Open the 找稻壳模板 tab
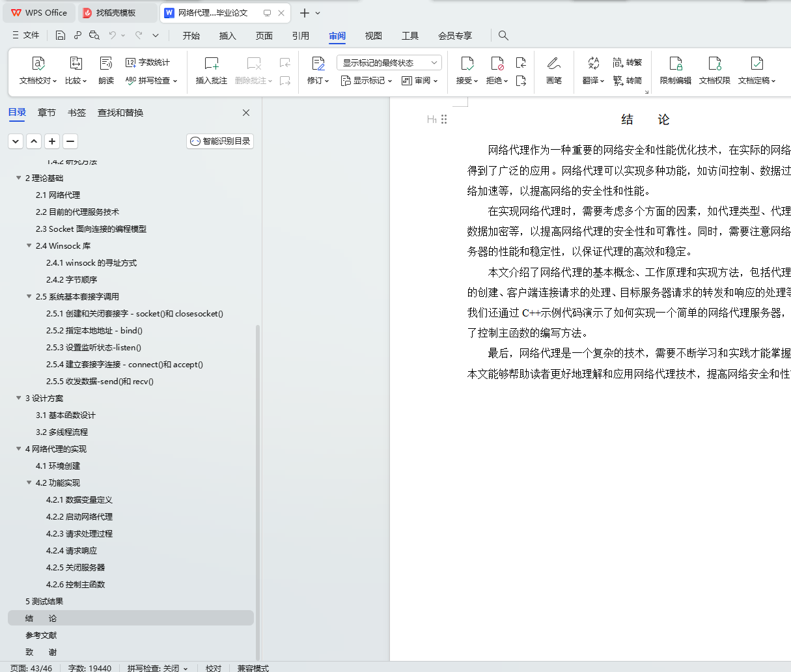 coord(116,12)
